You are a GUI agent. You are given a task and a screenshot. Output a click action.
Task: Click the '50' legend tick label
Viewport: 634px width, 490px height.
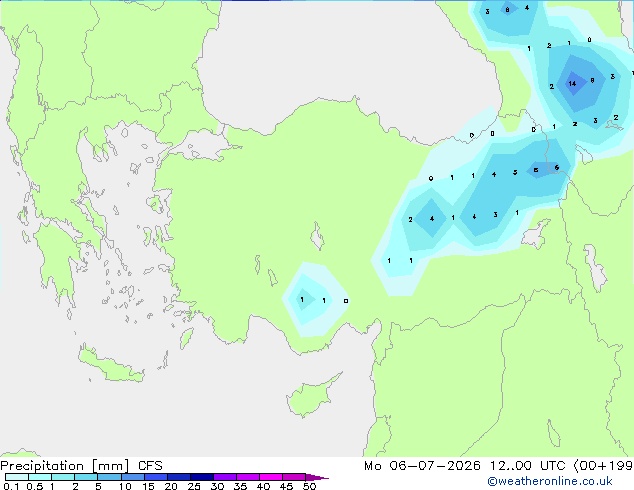[x=309, y=486]
